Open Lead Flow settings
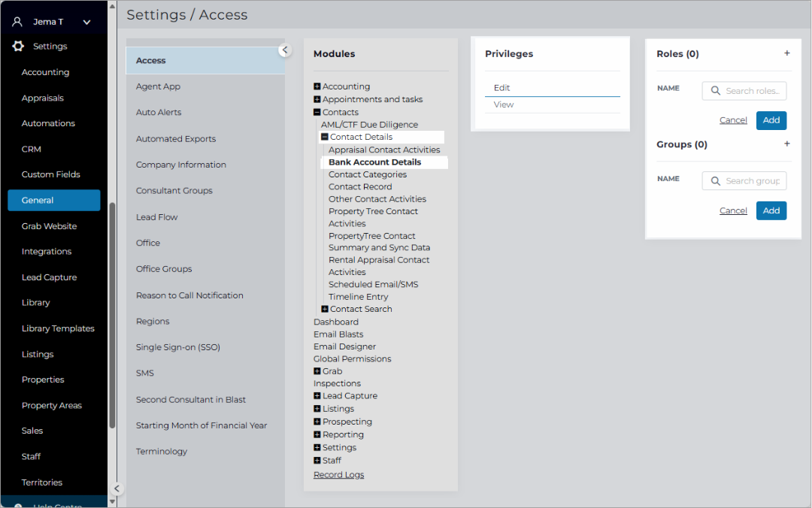Image resolution: width=812 pixels, height=508 pixels. [x=156, y=217]
